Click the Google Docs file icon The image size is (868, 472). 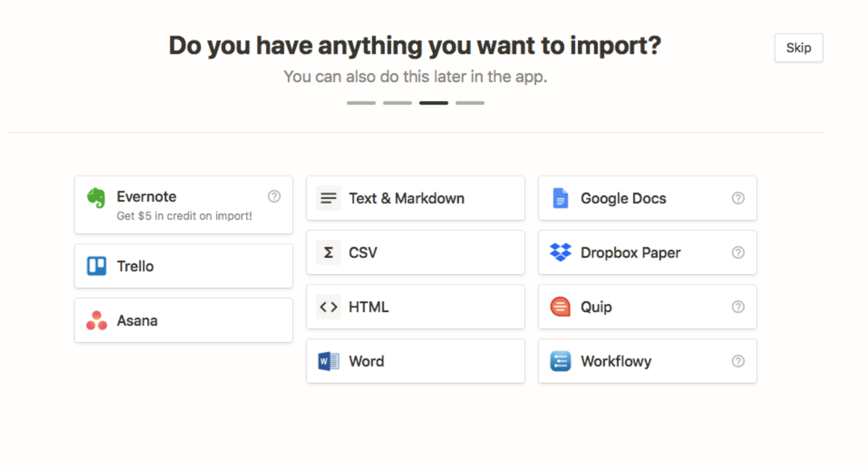[560, 198]
